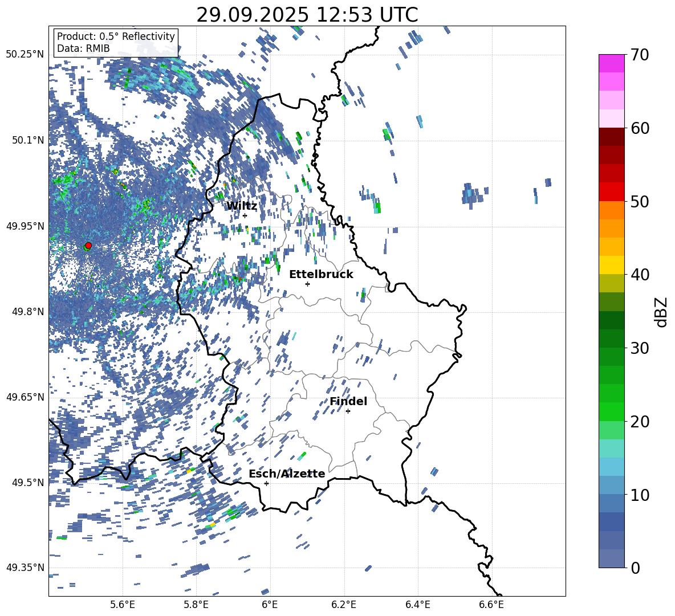The image size is (675, 616).
Task: Click the yellow 40 dBZ swatch
Action: click(612, 265)
